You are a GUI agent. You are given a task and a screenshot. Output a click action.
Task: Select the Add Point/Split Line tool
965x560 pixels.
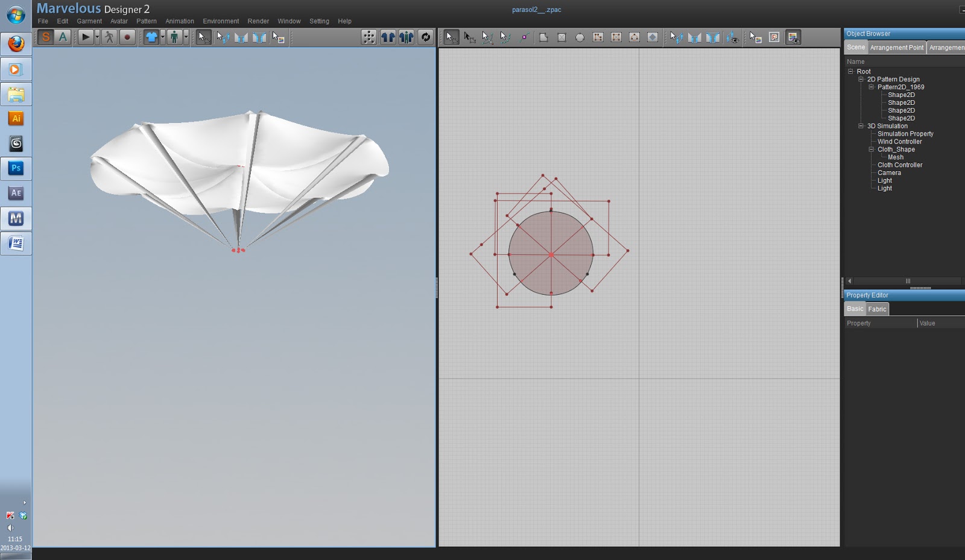(x=524, y=37)
